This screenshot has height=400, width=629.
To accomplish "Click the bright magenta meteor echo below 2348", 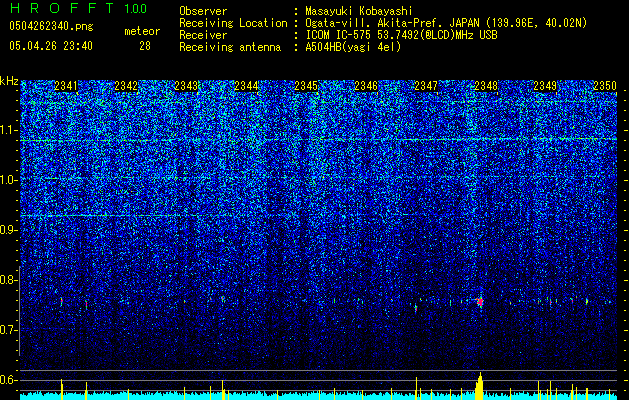I will pyautogui.click(x=480, y=301).
